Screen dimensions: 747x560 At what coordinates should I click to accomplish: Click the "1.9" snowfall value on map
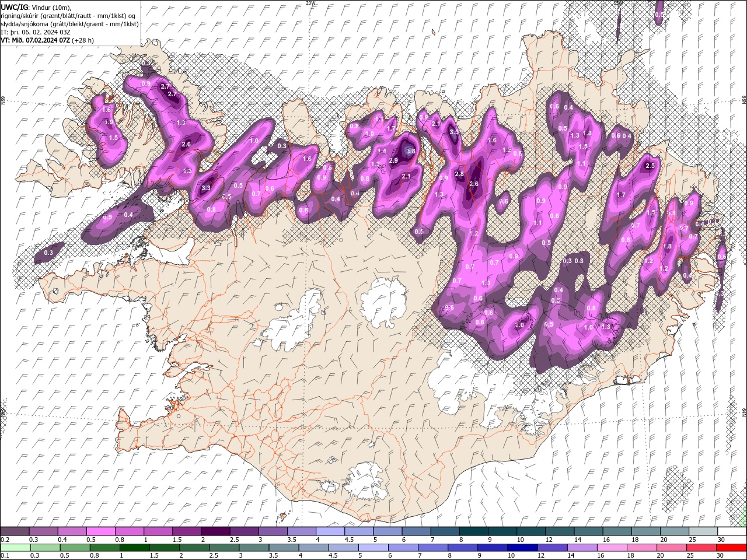[x=109, y=123]
